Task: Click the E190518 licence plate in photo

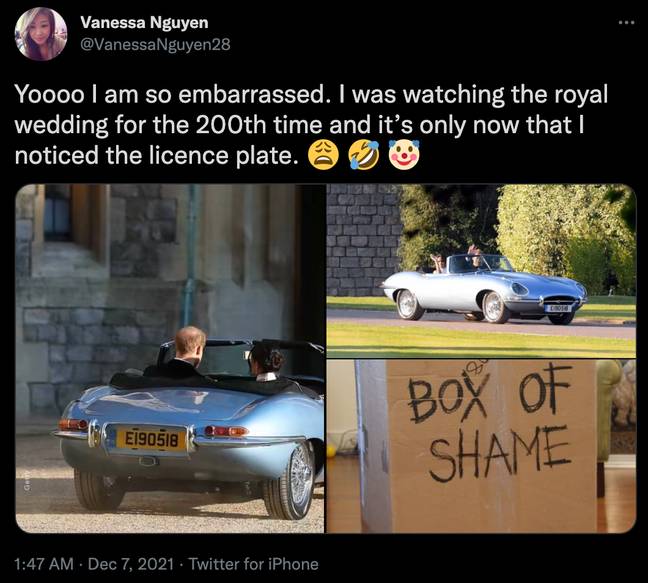Action: click(151, 440)
